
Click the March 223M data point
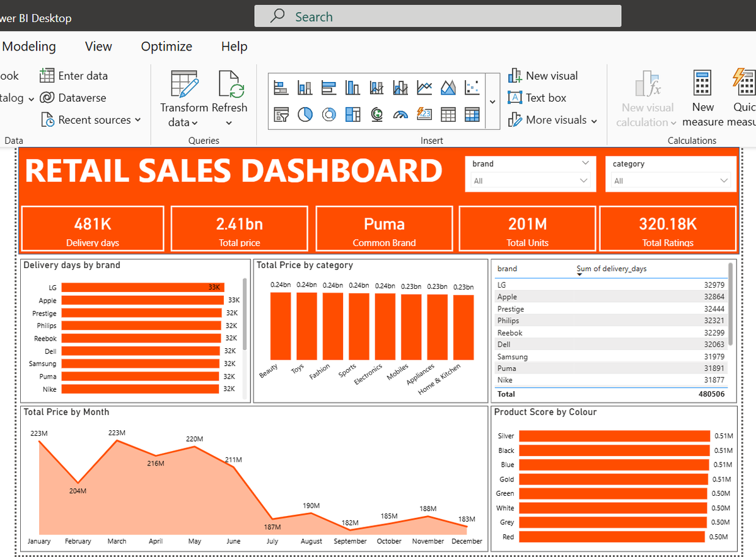(x=117, y=440)
